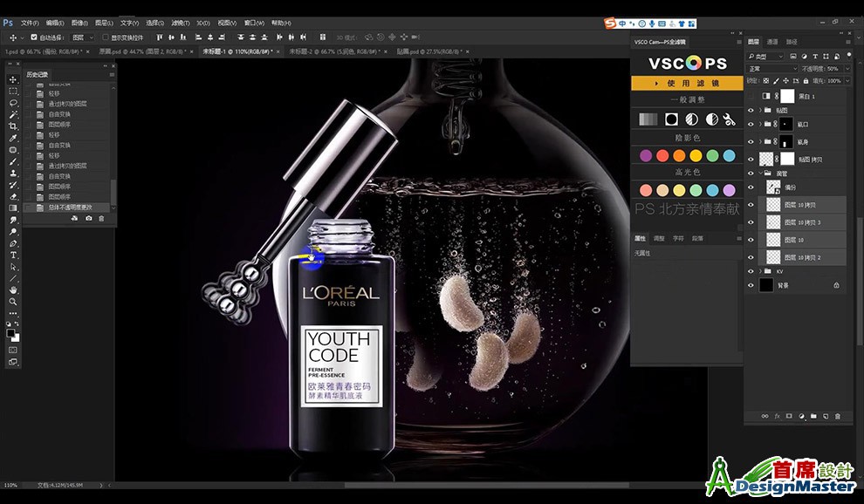Image resolution: width=864 pixels, height=504 pixels.
Task: Select the Lasso tool
Action: point(13,103)
